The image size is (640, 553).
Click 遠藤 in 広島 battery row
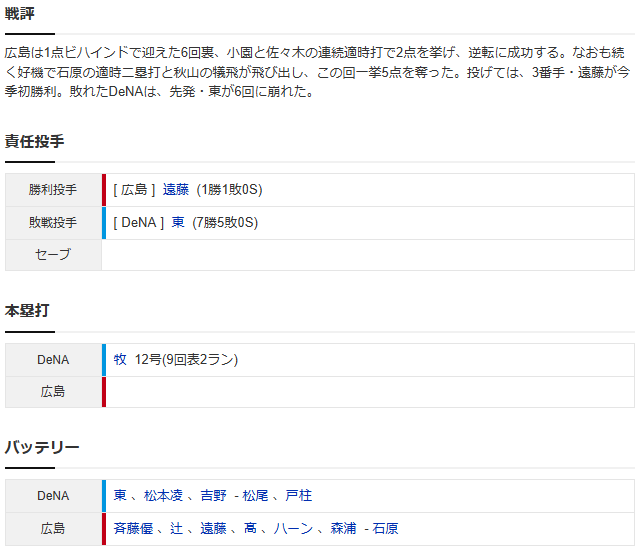point(213,529)
